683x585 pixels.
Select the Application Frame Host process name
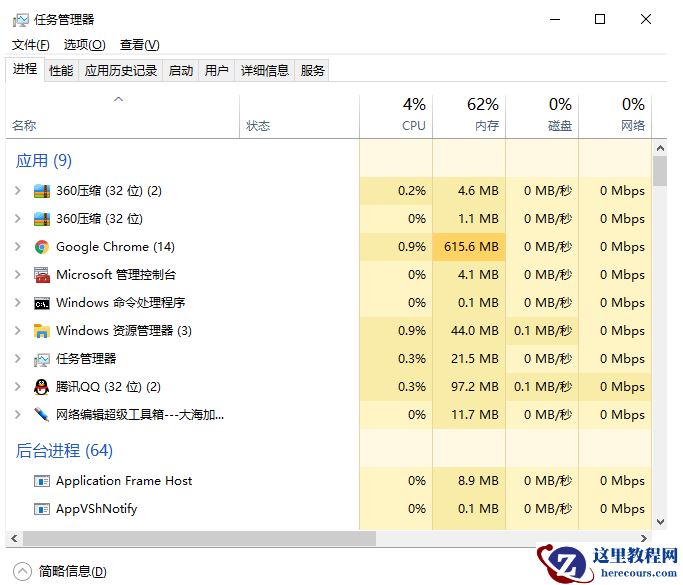point(124,481)
